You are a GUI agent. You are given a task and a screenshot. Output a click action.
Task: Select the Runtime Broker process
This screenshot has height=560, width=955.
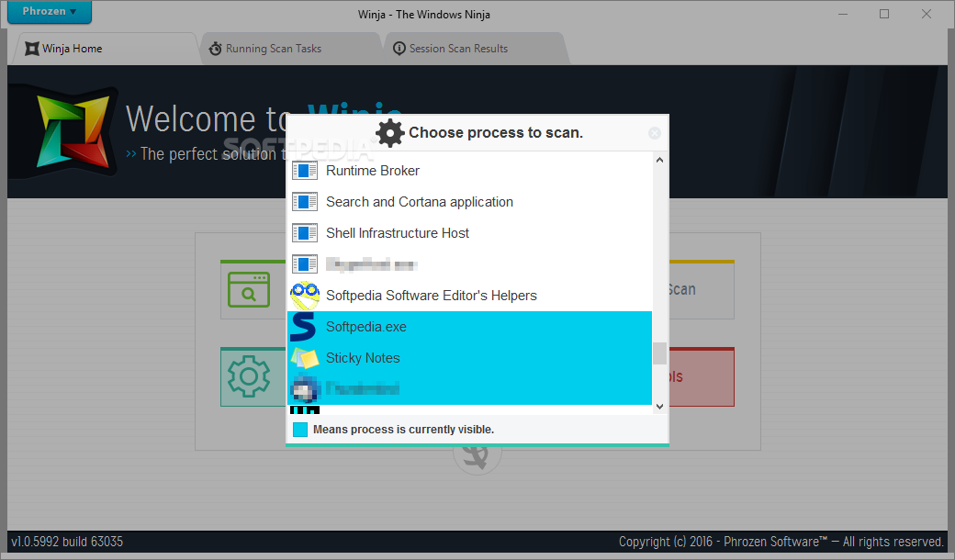tap(469, 171)
